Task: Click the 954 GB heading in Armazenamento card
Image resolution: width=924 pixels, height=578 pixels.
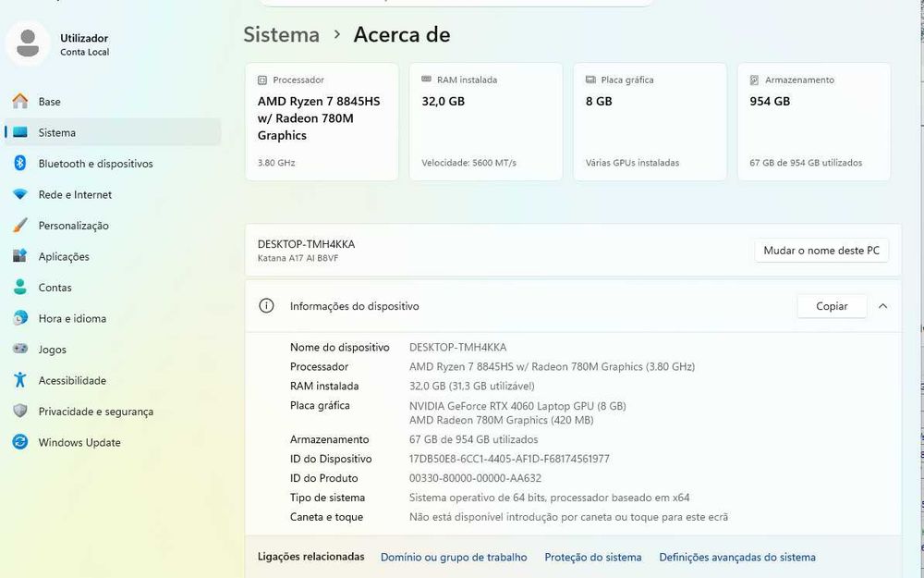Action: (x=770, y=102)
